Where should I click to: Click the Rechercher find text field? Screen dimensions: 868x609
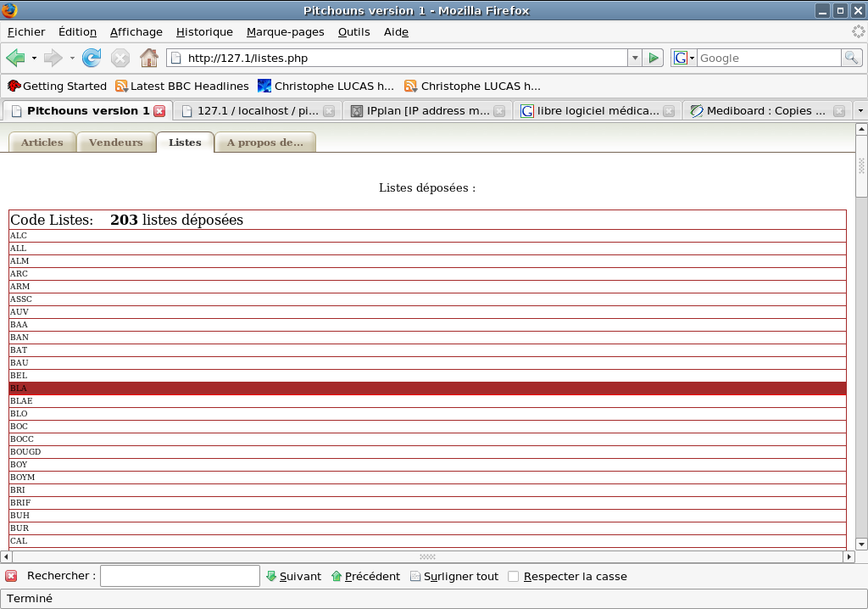(x=180, y=576)
